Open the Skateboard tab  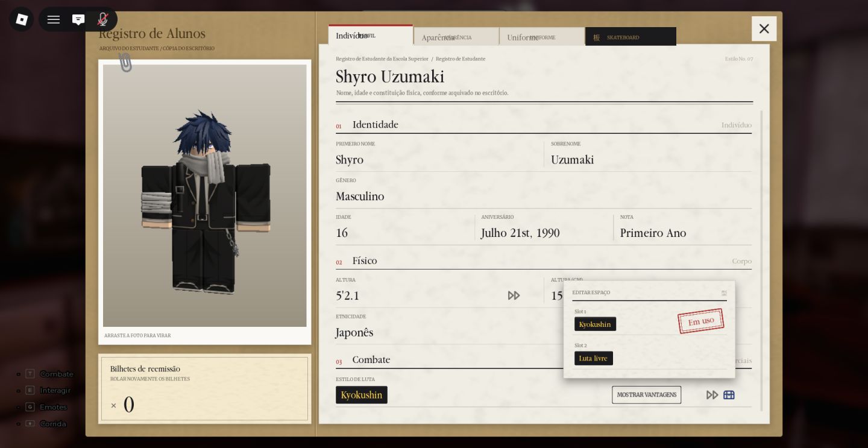[631, 37]
